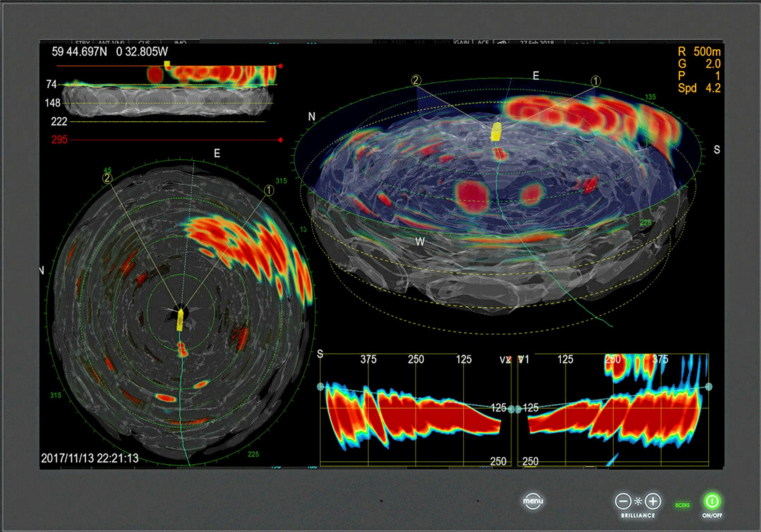Image resolution: width=761 pixels, height=532 pixels.
Task: Click the green ECDIS indicator label
Action: click(682, 505)
